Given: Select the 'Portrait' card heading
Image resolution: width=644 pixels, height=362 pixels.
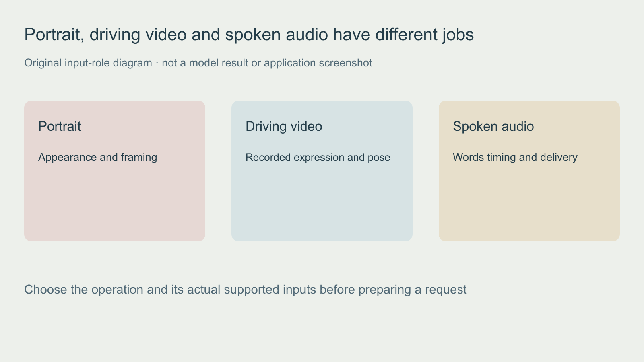Looking at the screenshot, I should [60, 126].
